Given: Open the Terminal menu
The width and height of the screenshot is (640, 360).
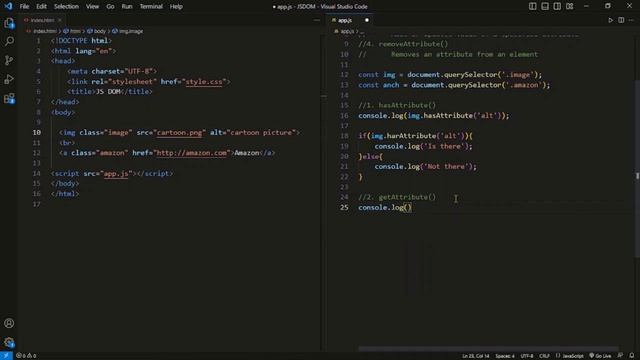Looking at the screenshot, I should (x=151, y=7).
